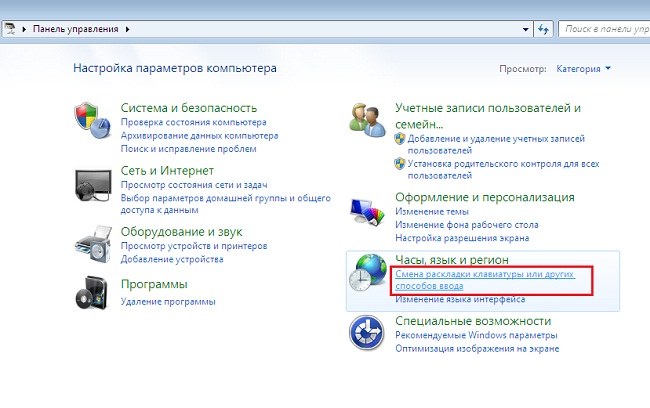Click the Ease of Access blue circle icon

pyautogui.click(x=367, y=333)
